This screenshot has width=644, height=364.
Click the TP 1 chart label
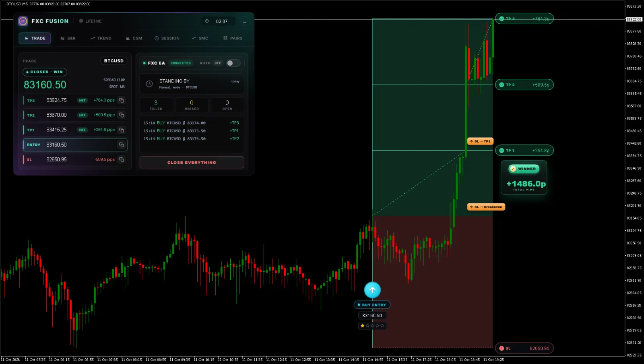point(524,151)
